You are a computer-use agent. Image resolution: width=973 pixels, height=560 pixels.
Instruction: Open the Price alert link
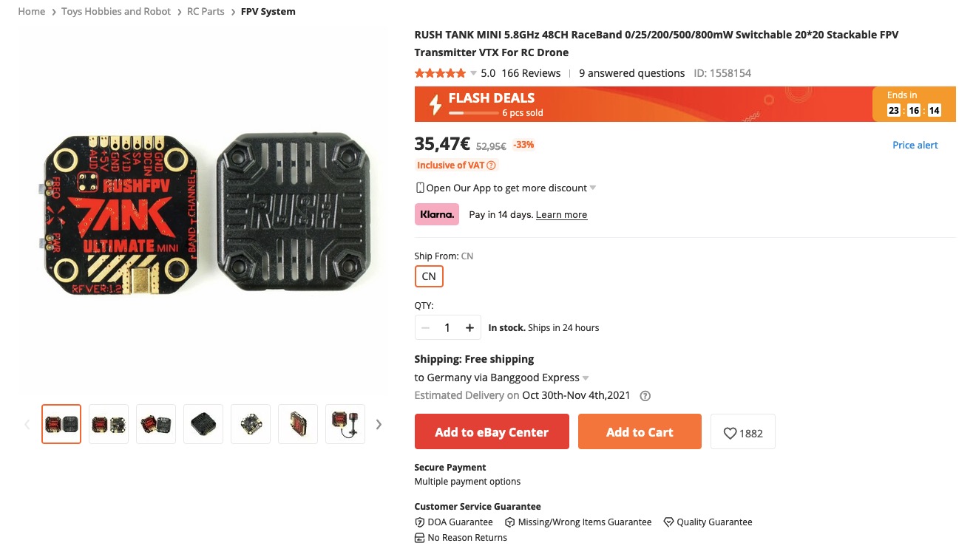click(915, 145)
